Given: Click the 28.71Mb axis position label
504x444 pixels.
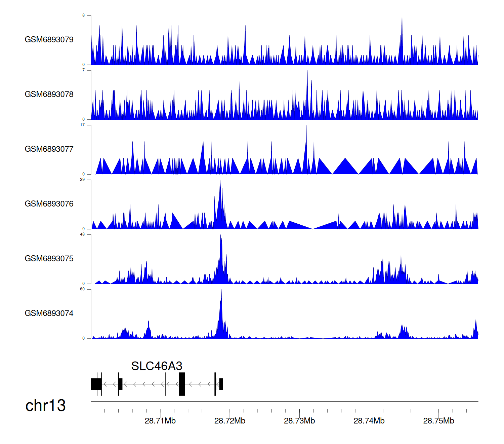Looking at the screenshot, I should pos(160,421).
